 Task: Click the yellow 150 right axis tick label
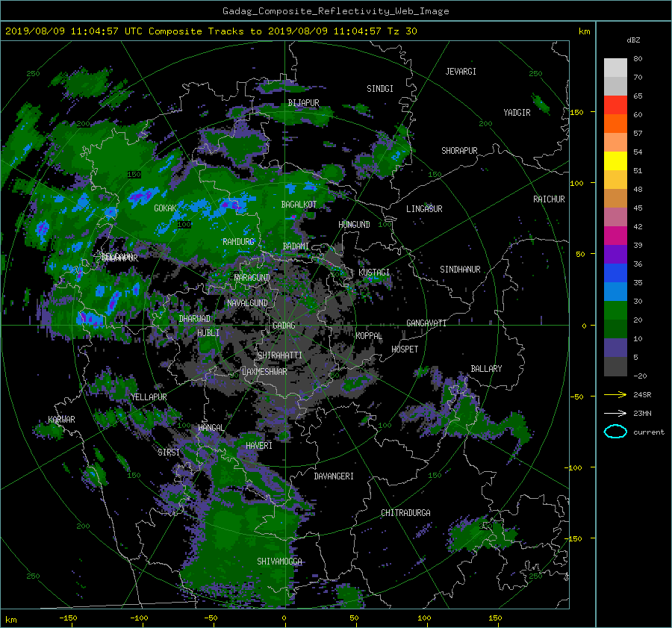(576, 112)
